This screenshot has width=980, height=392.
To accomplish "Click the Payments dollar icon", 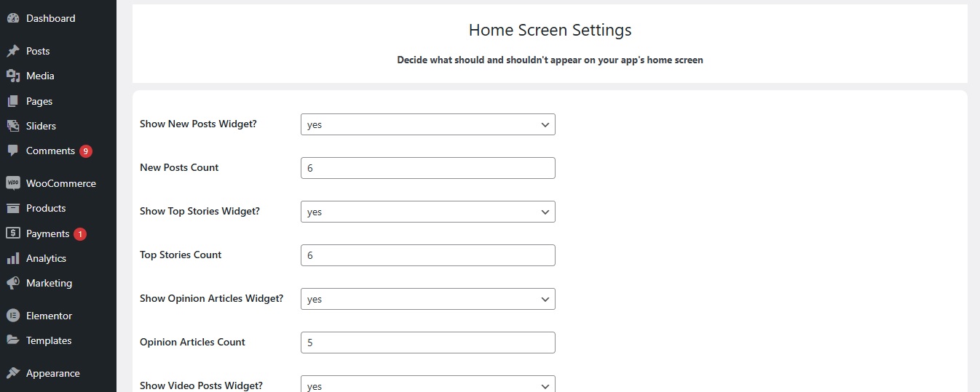I will (12, 233).
